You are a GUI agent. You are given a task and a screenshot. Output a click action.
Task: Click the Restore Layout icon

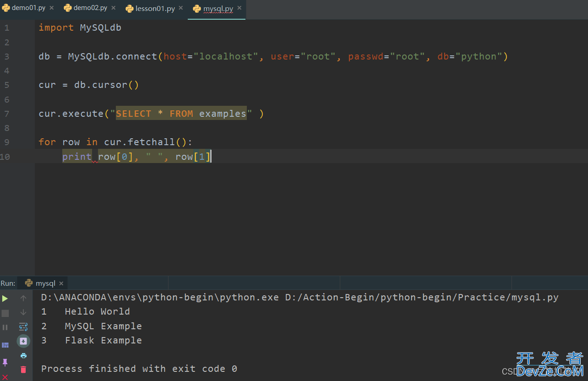click(x=5, y=345)
